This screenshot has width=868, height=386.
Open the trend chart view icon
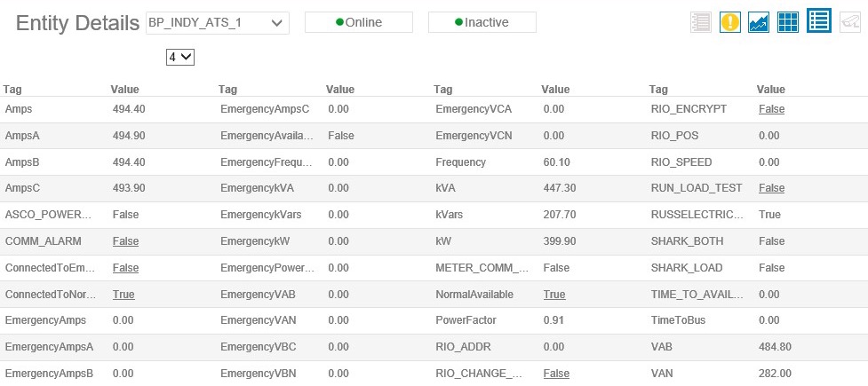tap(759, 22)
